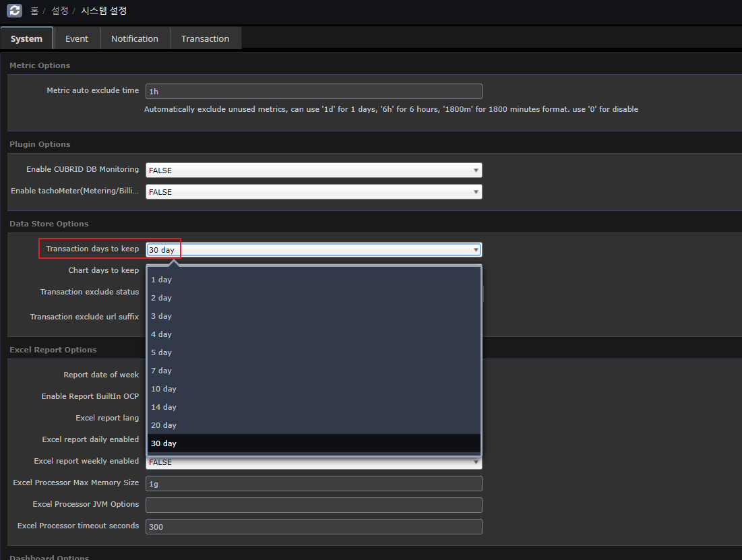Expand Enable CUBRID DB Monitoring dropdown
This screenshot has height=560, width=742.
pyautogui.click(x=313, y=170)
